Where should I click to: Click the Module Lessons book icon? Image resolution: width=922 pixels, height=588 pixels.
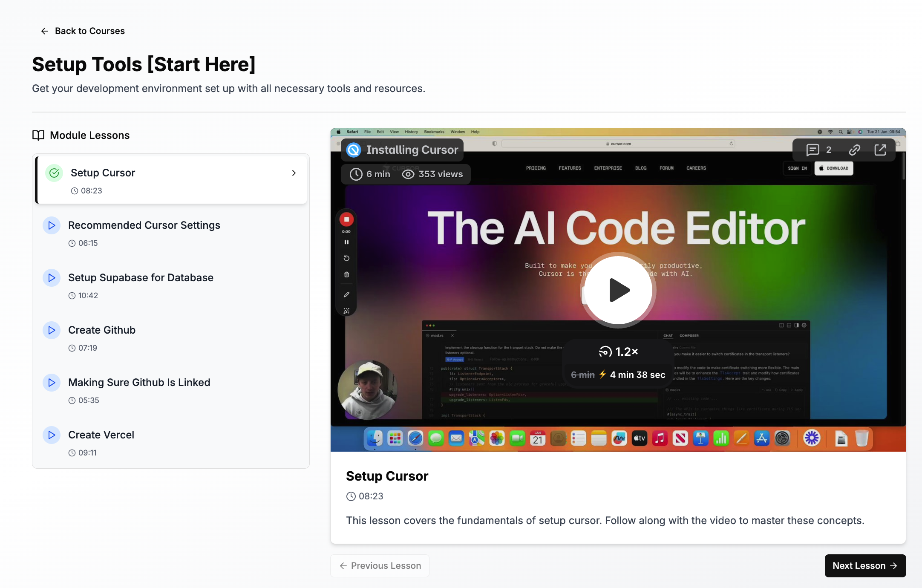tap(38, 135)
